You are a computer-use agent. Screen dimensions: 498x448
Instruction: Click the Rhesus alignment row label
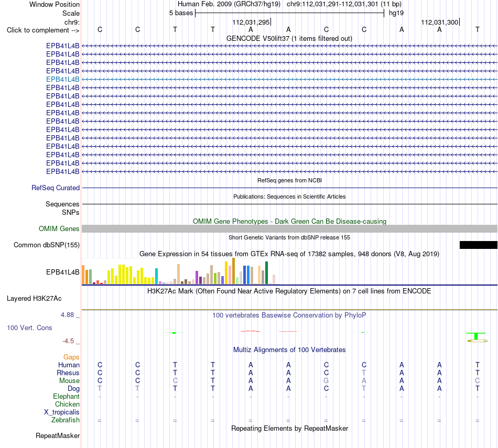pos(68,373)
